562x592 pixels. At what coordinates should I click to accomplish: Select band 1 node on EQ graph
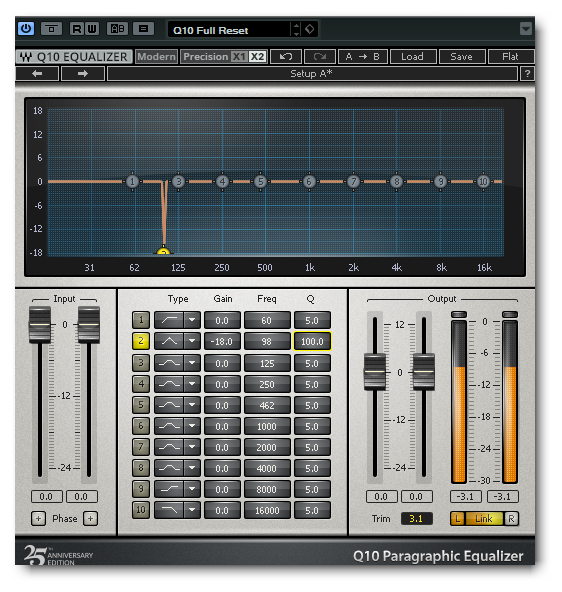(x=132, y=182)
